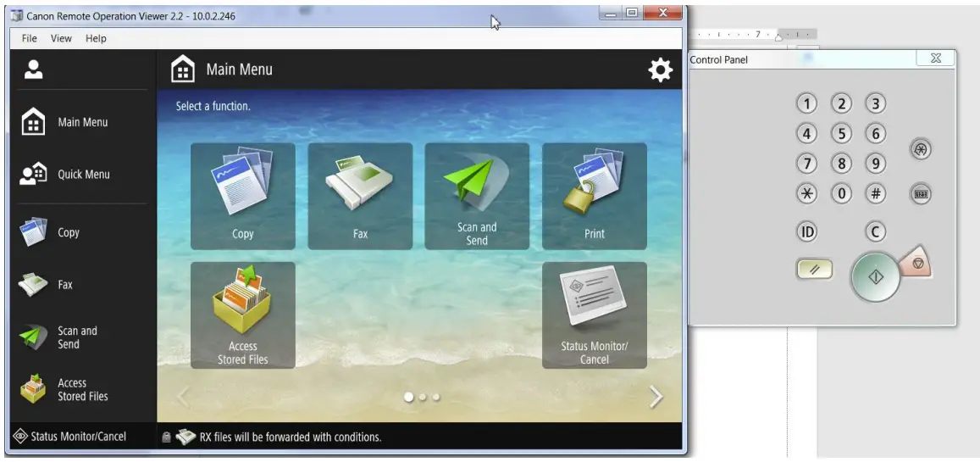This screenshot has height=462, width=980.
Task: Click the green Start button on Control Panel
Action: 876,277
